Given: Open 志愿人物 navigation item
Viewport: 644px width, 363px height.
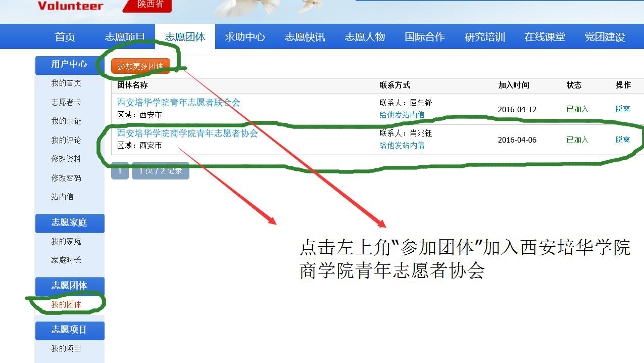Looking at the screenshot, I should tap(365, 37).
